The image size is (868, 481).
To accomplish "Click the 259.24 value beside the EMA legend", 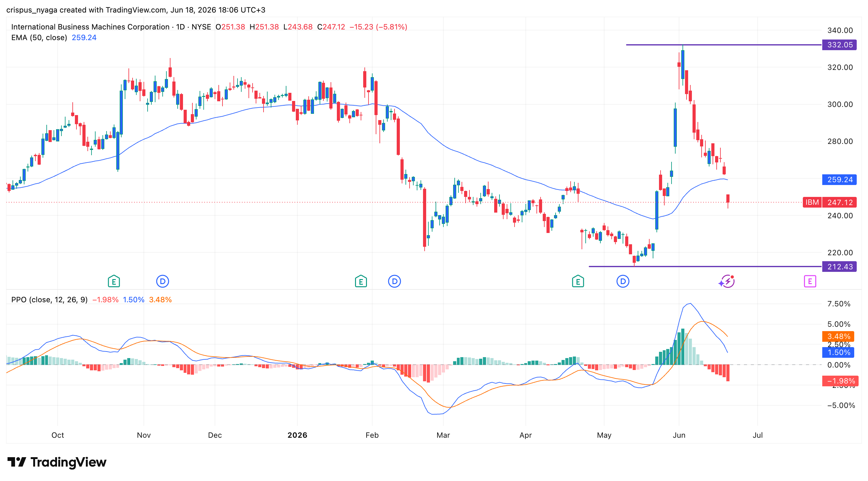I will coord(84,38).
